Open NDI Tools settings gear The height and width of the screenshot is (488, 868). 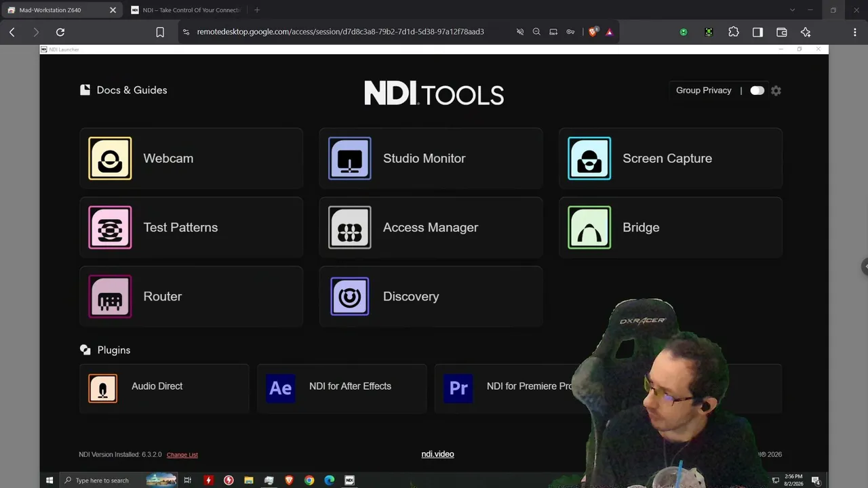tap(776, 91)
